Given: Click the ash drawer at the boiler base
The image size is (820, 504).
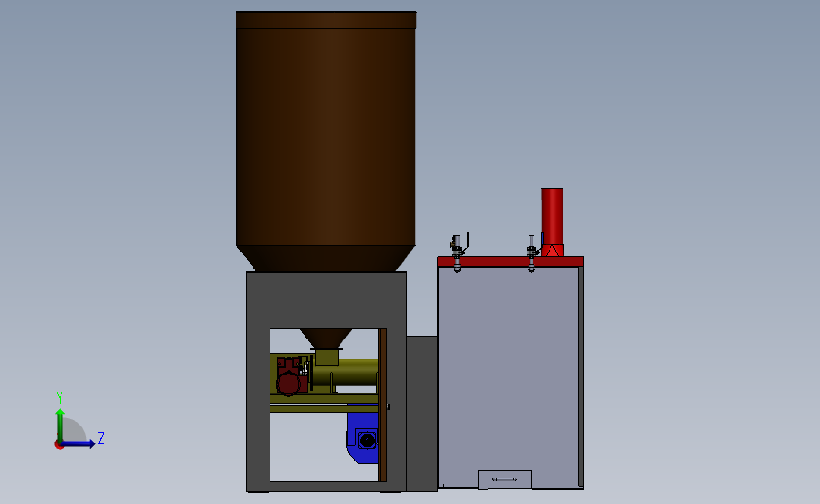Looking at the screenshot, I should [505, 479].
